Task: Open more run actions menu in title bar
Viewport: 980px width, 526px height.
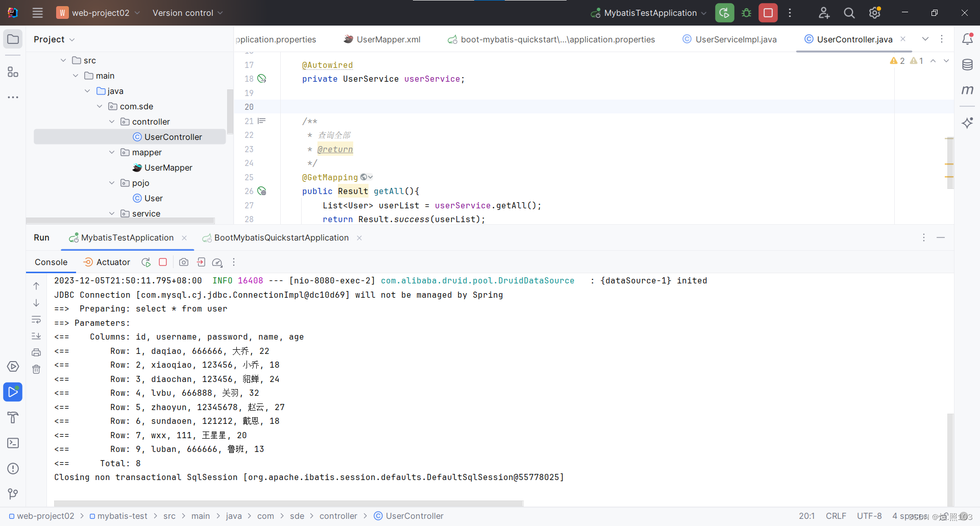Action: [790, 13]
